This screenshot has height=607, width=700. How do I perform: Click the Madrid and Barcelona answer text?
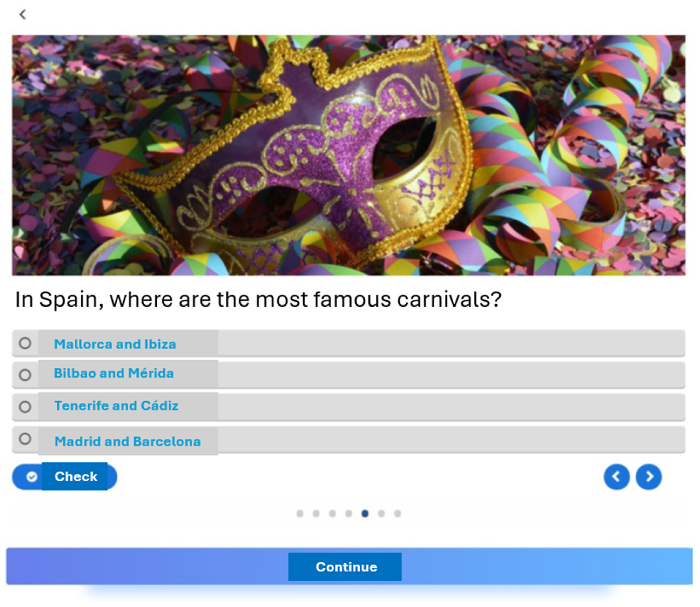(127, 441)
